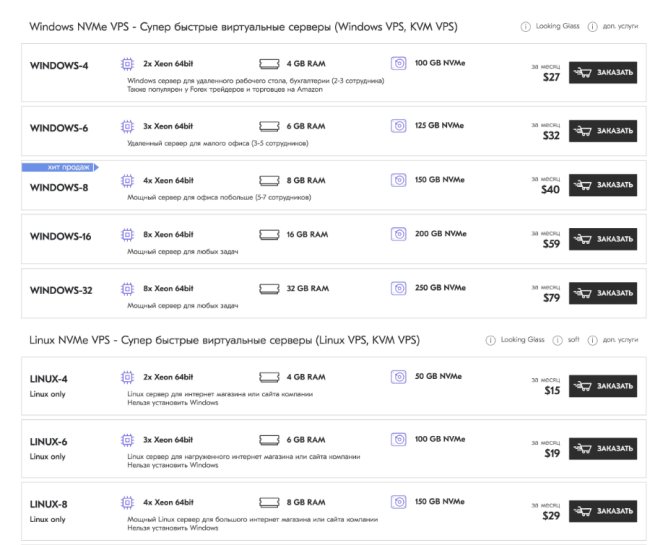Click CPU chip icon in LINUX-6 row
Image resolution: width=650 pixels, height=545 pixels.
127,440
